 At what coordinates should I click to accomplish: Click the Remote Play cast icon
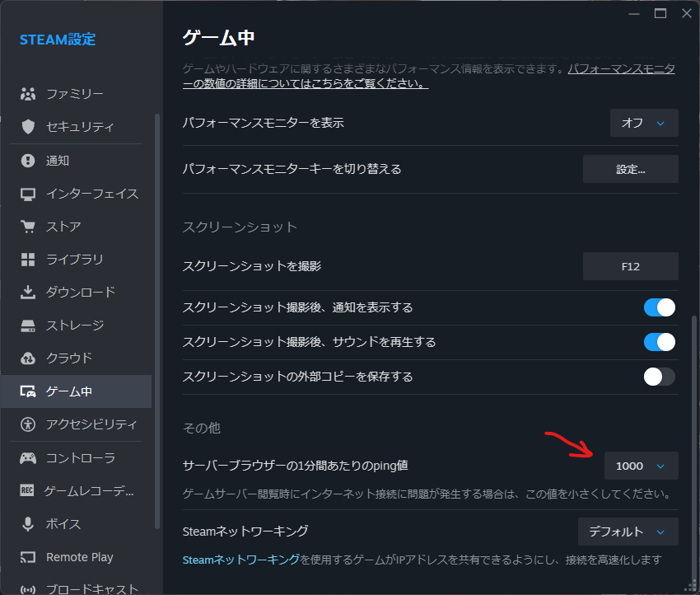28,557
